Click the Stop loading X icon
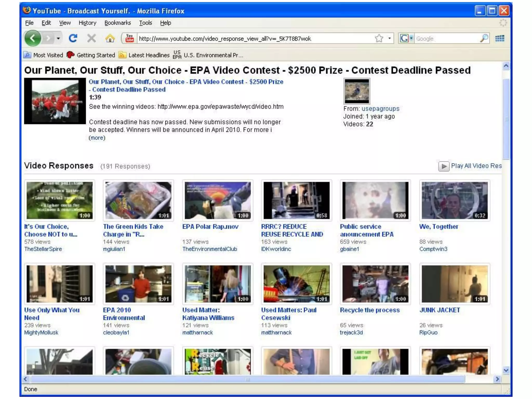The image size is (532, 399). 91,38
